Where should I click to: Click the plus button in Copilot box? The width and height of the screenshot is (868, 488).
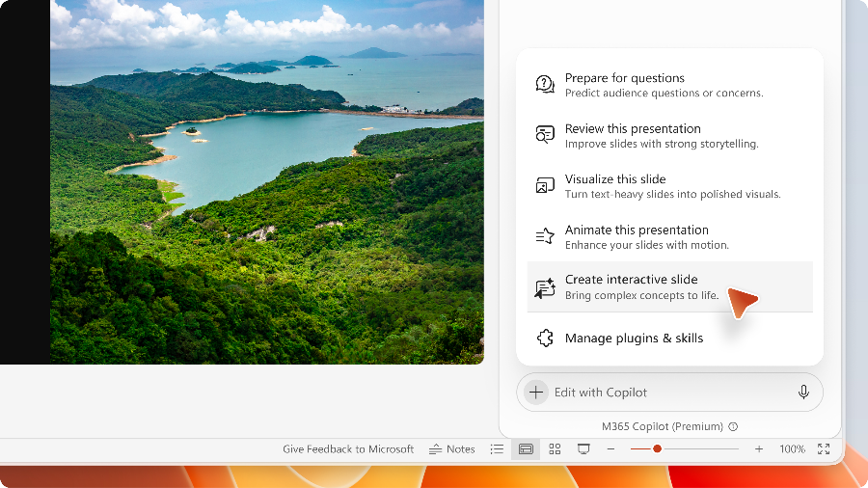pyautogui.click(x=535, y=393)
